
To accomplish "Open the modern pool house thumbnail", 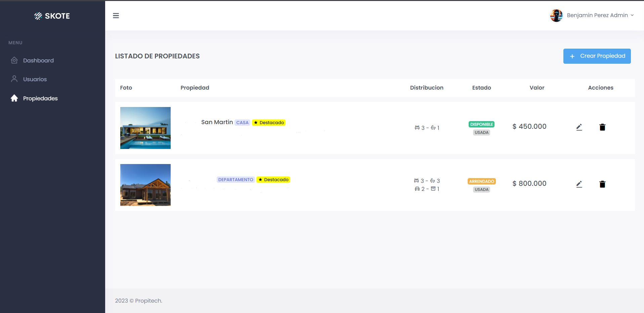I will click(x=145, y=128).
